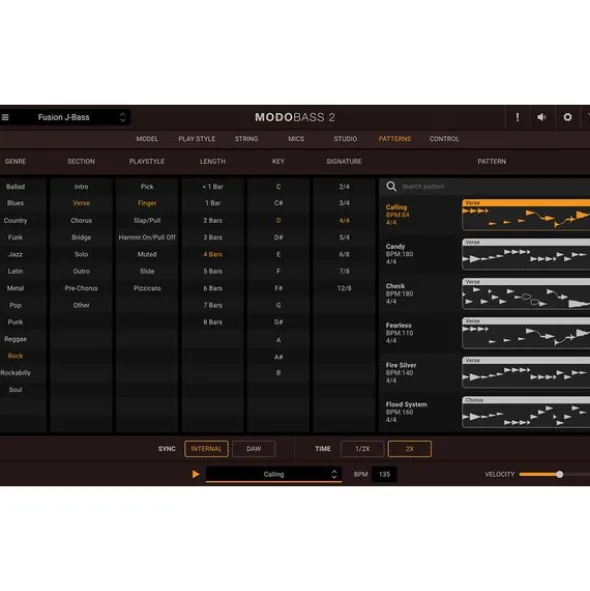Filter genre by Metal
Image resolution: width=590 pixels, height=591 pixels.
15,288
